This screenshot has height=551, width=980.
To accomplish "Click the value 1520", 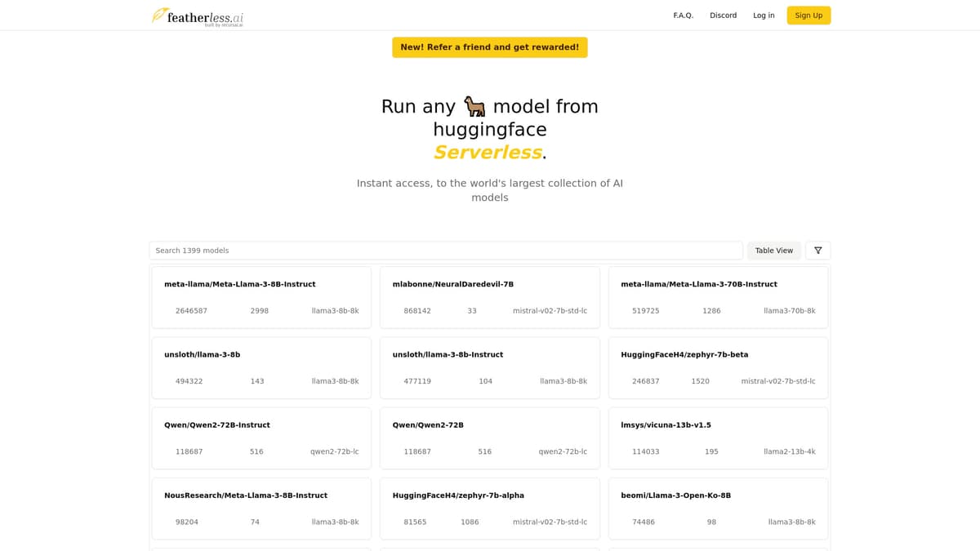I will 700,381.
